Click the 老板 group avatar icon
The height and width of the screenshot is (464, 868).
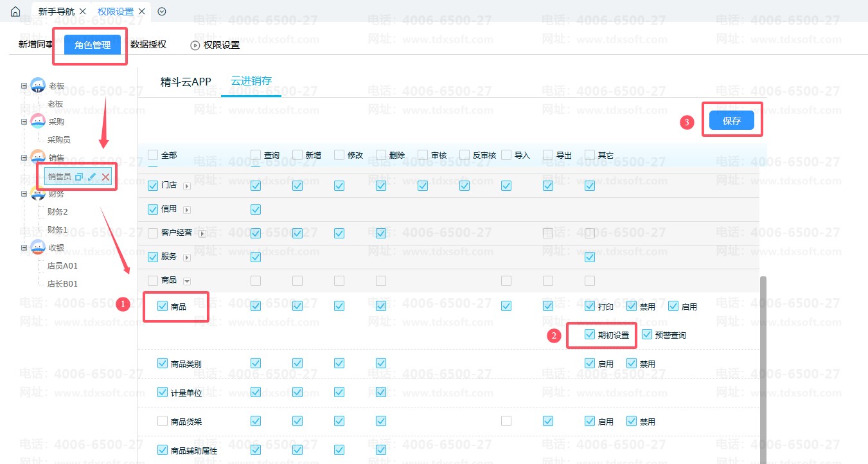[x=38, y=85]
